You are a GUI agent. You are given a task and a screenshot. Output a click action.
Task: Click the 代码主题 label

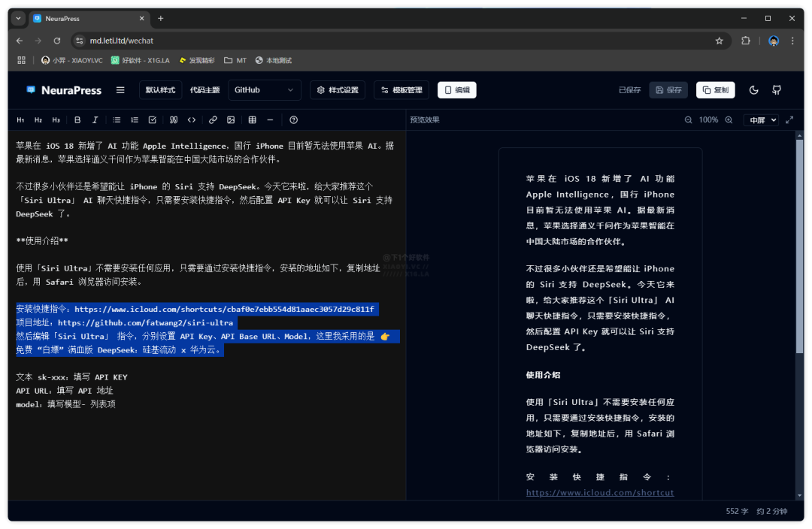[205, 90]
